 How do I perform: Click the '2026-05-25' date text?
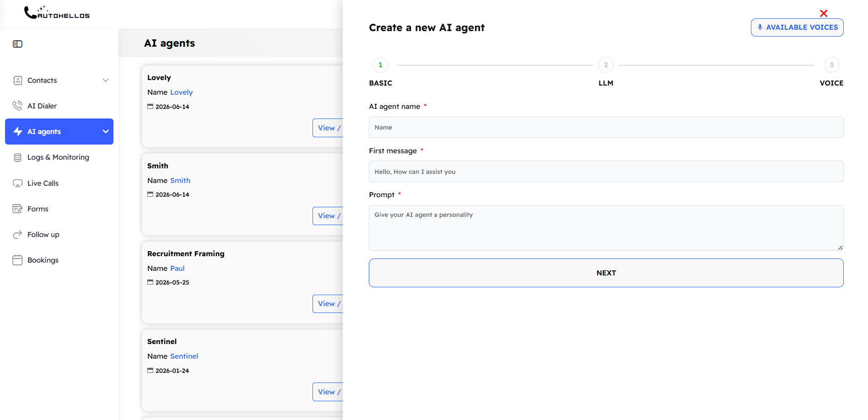tap(173, 283)
